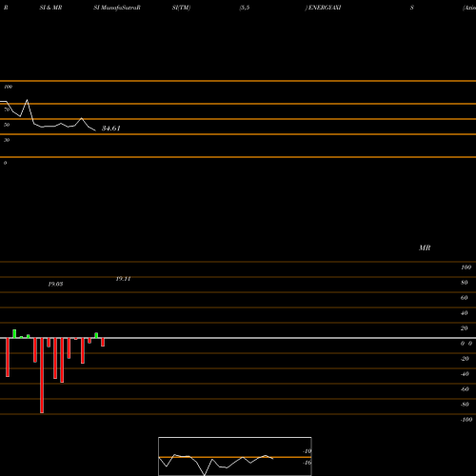Click the '(5,5' parameter text in the header
Viewport: 476px width, 476px height.
coord(245,8)
